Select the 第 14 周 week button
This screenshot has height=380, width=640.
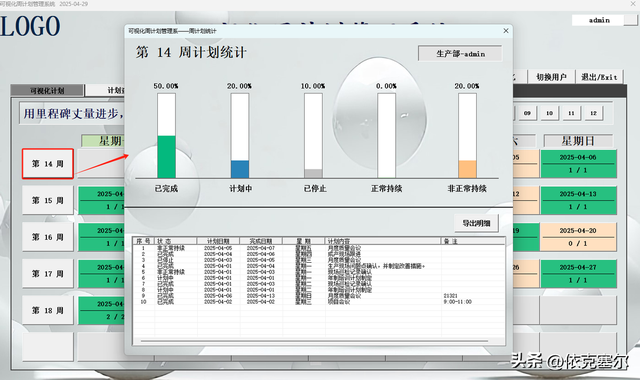[48, 164]
